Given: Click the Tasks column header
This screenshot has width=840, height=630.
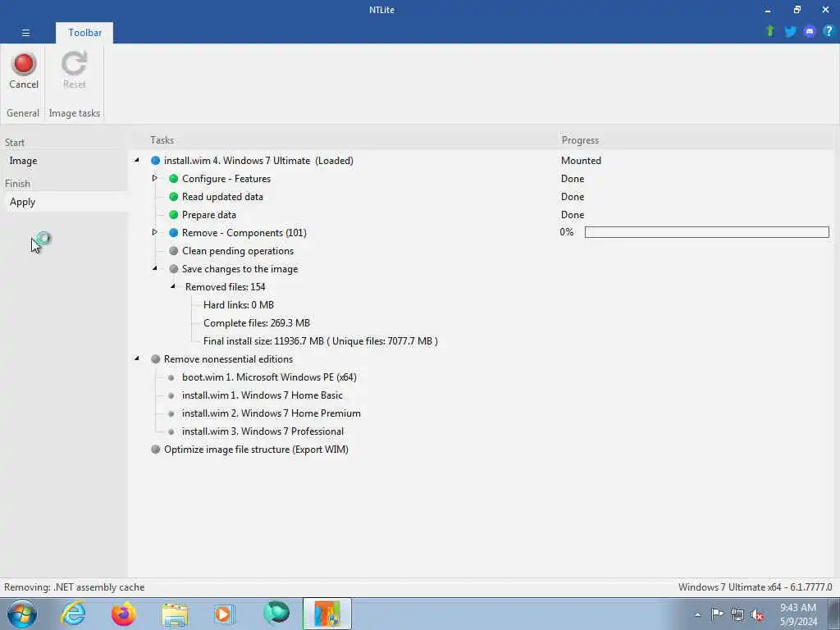Looking at the screenshot, I should point(162,140).
